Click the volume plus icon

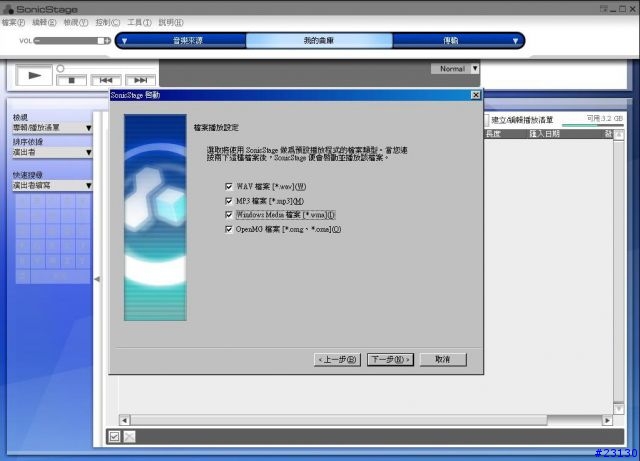coord(107,40)
